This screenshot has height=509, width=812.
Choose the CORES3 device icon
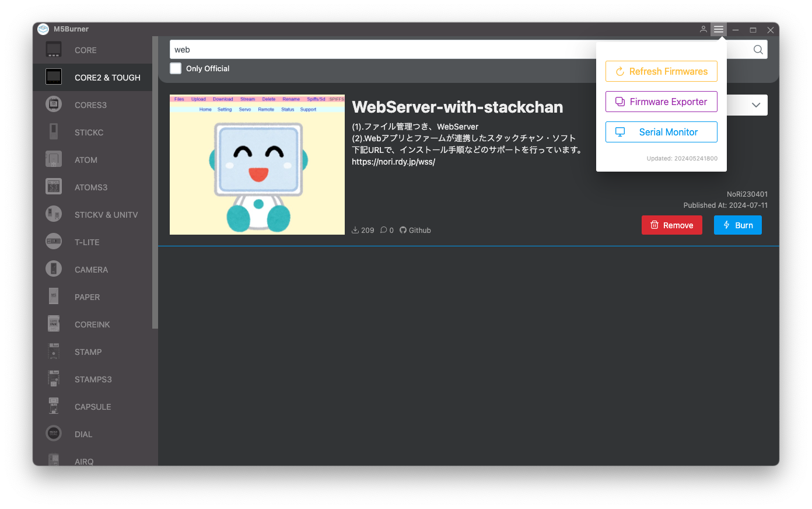[54, 105]
